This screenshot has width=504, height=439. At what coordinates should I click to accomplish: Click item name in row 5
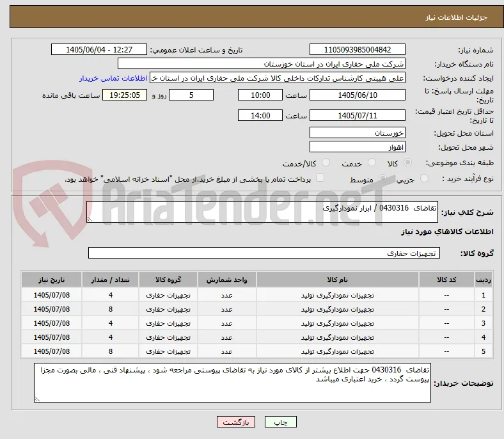pyautogui.click(x=338, y=351)
